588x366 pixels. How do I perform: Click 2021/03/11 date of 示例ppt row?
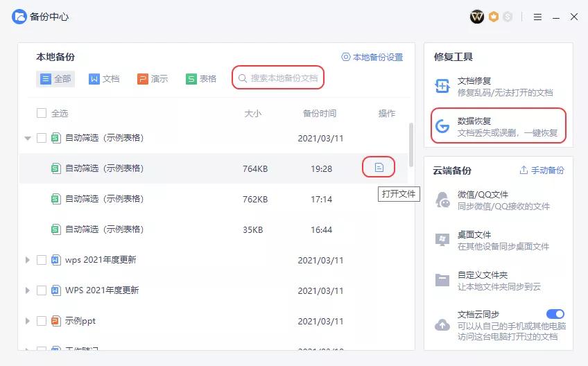click(x=320, y=322)
